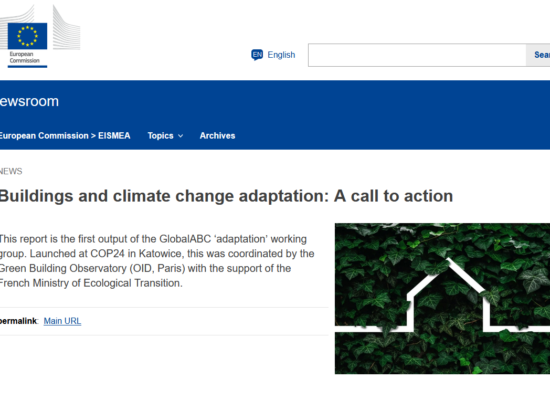Viewport: 550px width, 400px height.
Task: Click the European Commission logo
Action: click(40, 36)
